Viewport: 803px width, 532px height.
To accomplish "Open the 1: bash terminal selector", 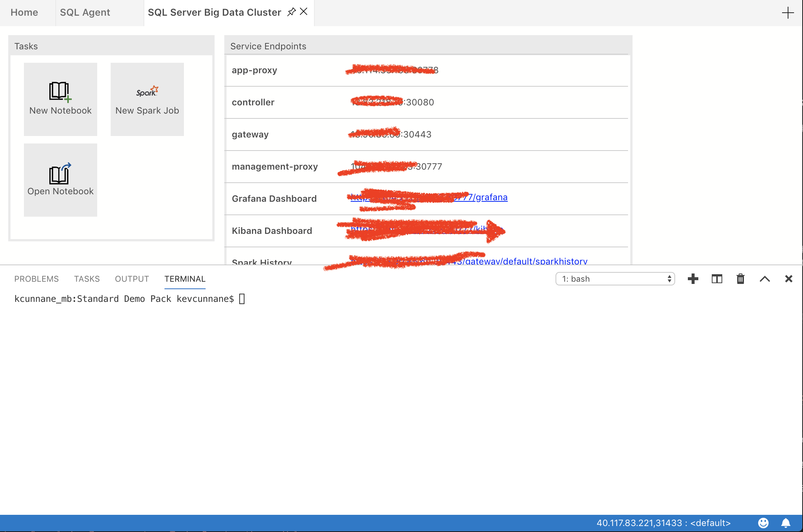I will click(615, 279).
